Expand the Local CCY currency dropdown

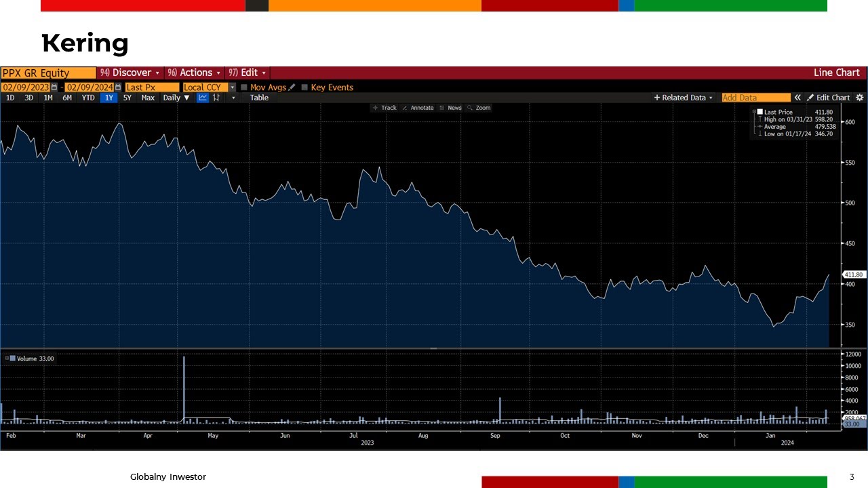(x=233, y=87)
